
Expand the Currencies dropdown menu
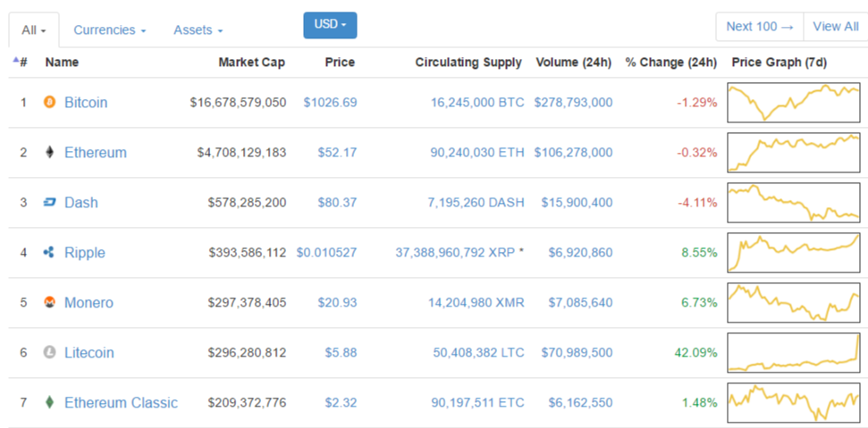tap(110, 30)
